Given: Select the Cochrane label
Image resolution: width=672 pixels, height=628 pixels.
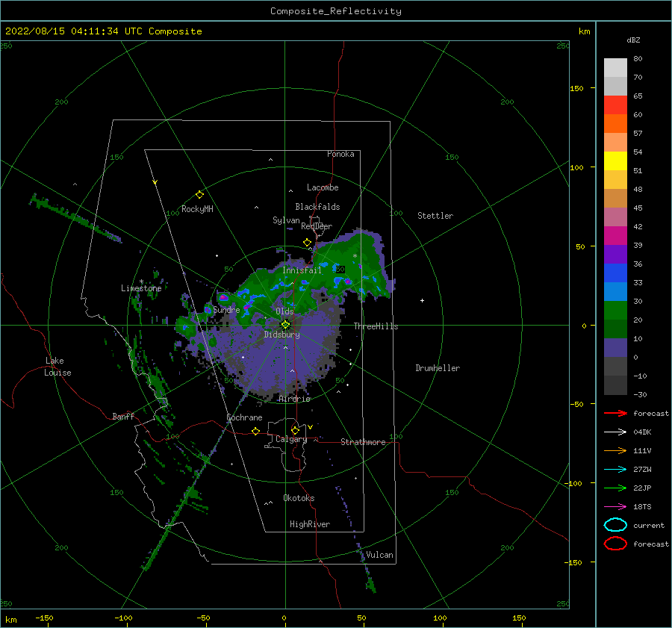Looking at the screenshot, I should tap(244, 417).
